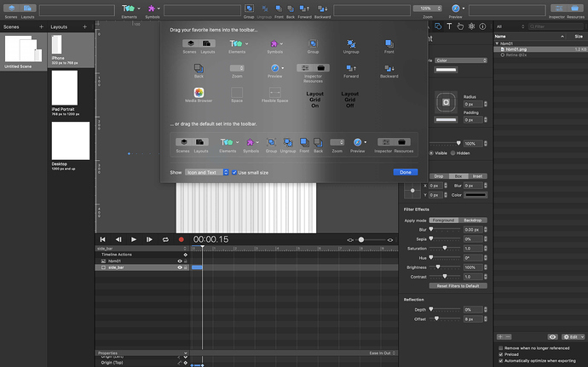Image resolution: width=588 pixels, height=367 pixels.
Task: Open the Show Icon and Text dropdown
Action: point(206,173)
